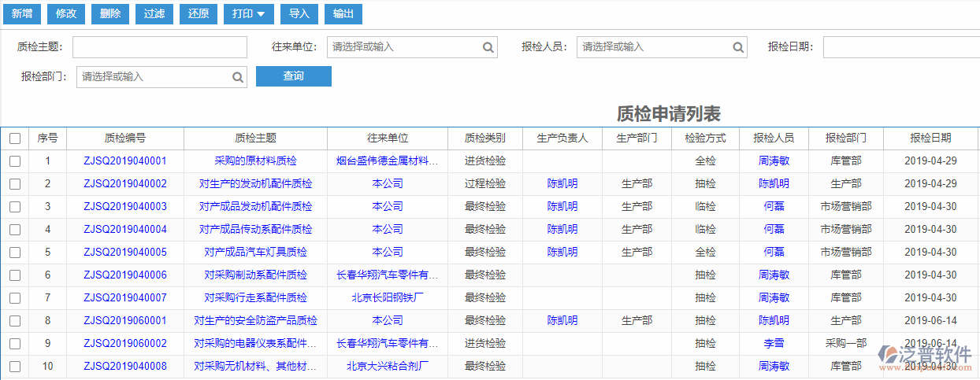
Task: Click 陈凯明 生产负责人 link in row 2
Action: pyautogui.click(x=562, y=184)
